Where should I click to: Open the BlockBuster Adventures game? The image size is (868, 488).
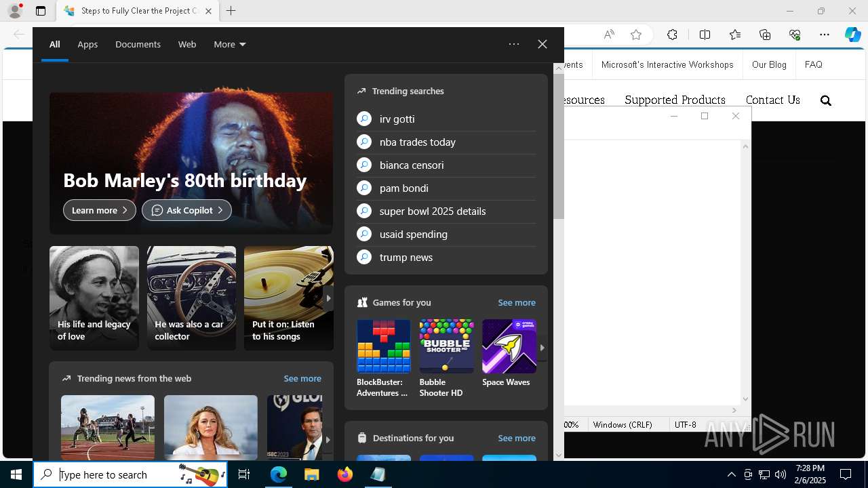(384, 359)
